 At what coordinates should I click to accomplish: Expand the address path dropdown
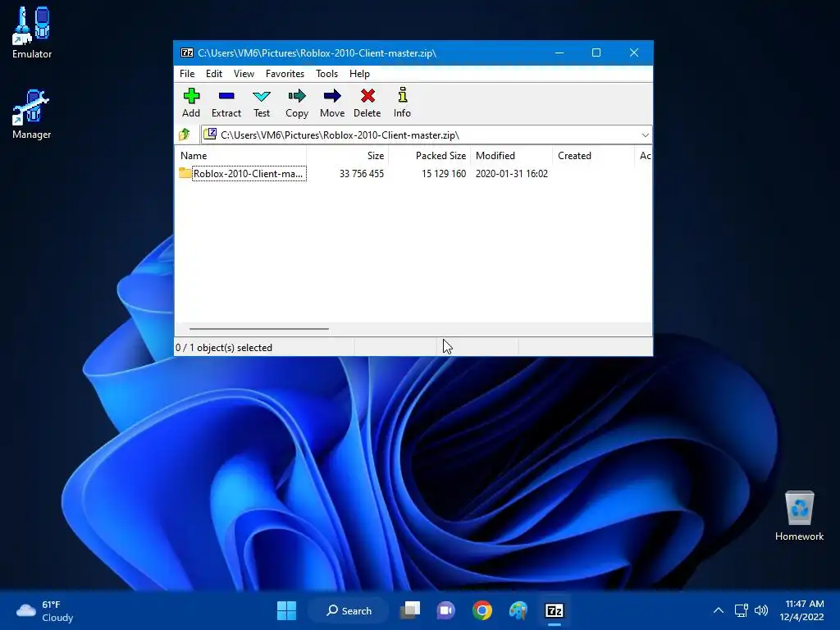(645, 135)
